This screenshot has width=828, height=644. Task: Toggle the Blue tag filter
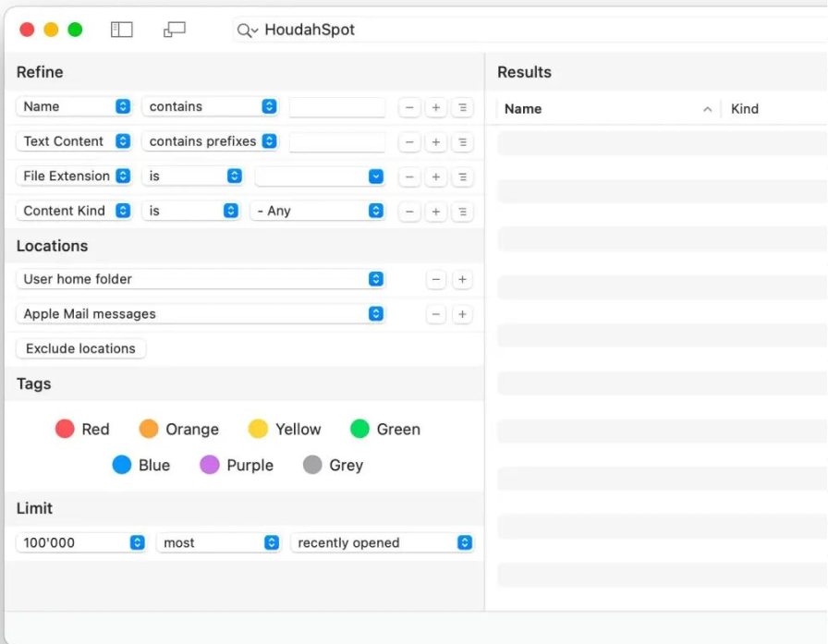pyautogui.click(x=141, y=465)
